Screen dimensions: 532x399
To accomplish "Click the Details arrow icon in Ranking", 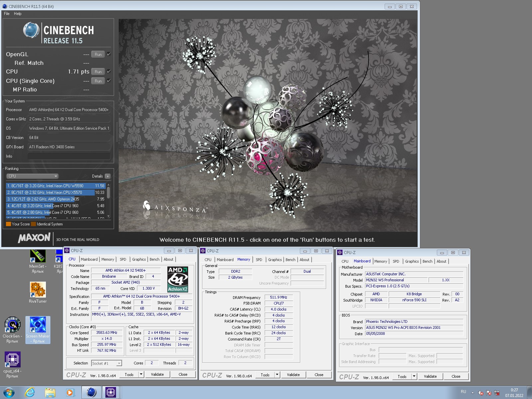I will tap(107, 176).
